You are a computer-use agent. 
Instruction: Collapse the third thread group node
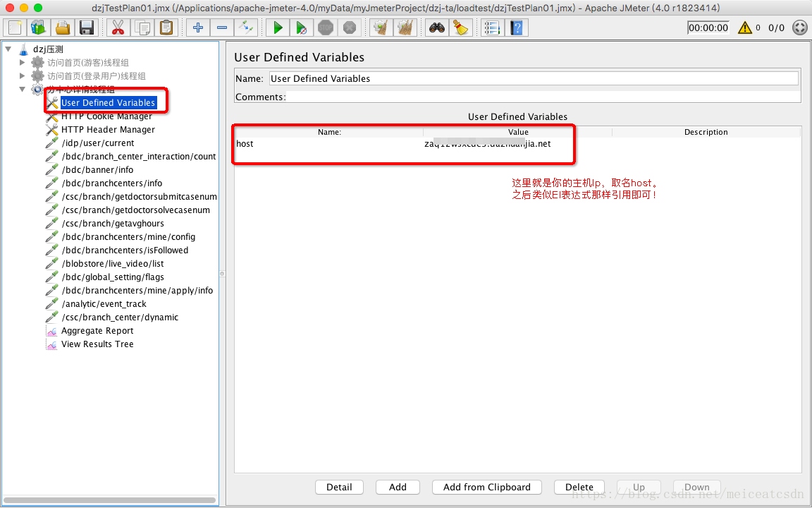22,89
